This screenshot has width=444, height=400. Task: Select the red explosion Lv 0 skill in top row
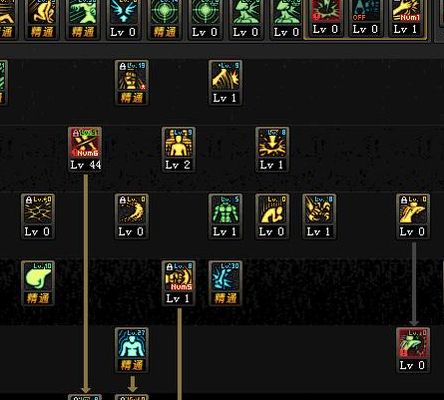[x=325, y=18]
